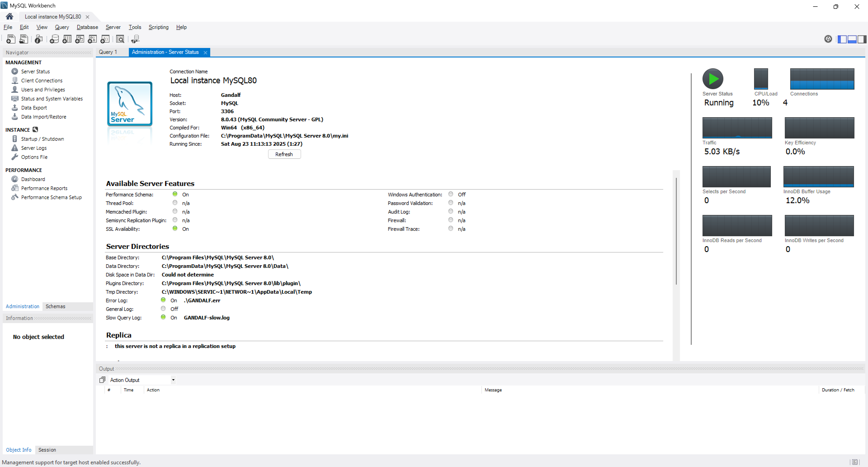Open the Edit menu
The height and width of the screenshot is (467, 868).
click(x=24, y=27)
